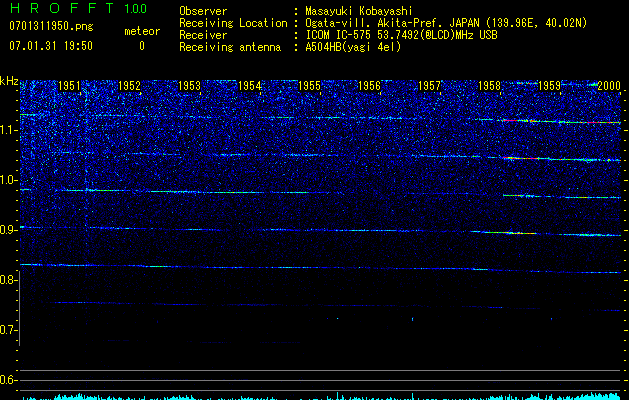
Task: Click the 1.0 frequency axis label
Action: (9, 180)
